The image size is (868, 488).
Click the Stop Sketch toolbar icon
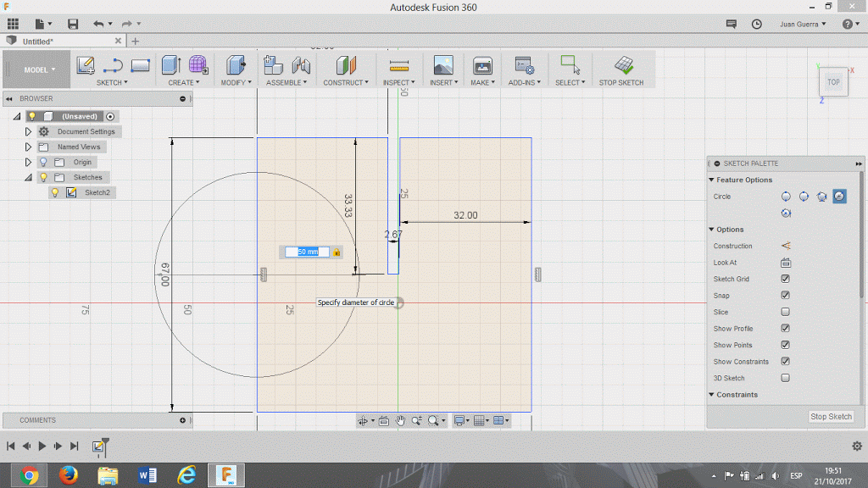(625, 66)
